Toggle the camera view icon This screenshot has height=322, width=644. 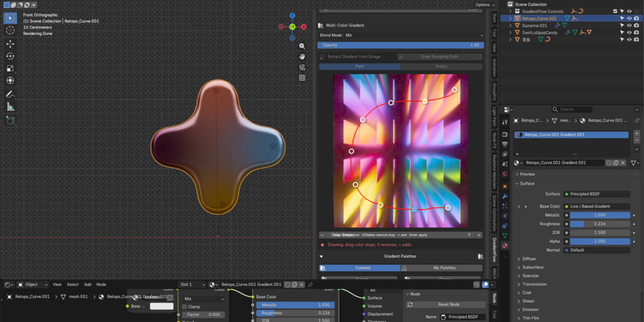coord(302,67)
